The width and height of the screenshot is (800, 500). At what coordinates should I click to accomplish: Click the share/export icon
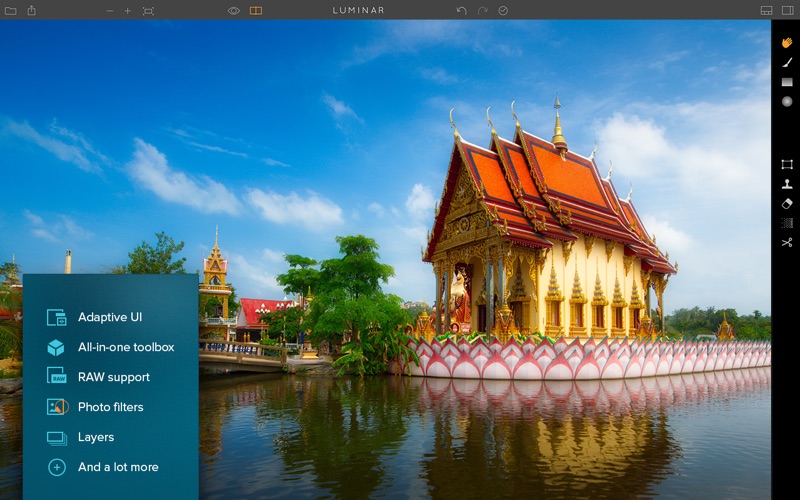32,10
